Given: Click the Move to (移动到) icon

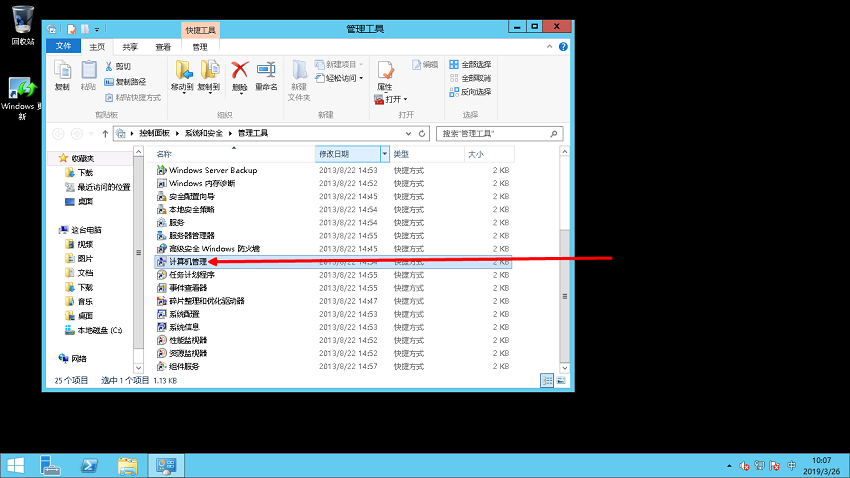Looking at the screenshot, I should point(182,76).
